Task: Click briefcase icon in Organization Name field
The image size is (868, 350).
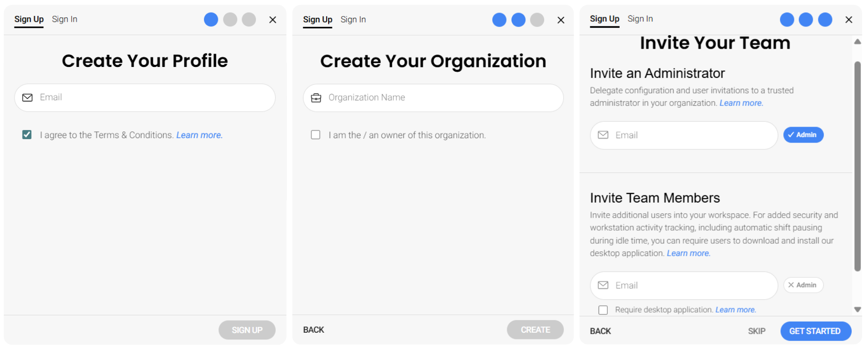Action: pyautogui.click(x=316, y=98)
